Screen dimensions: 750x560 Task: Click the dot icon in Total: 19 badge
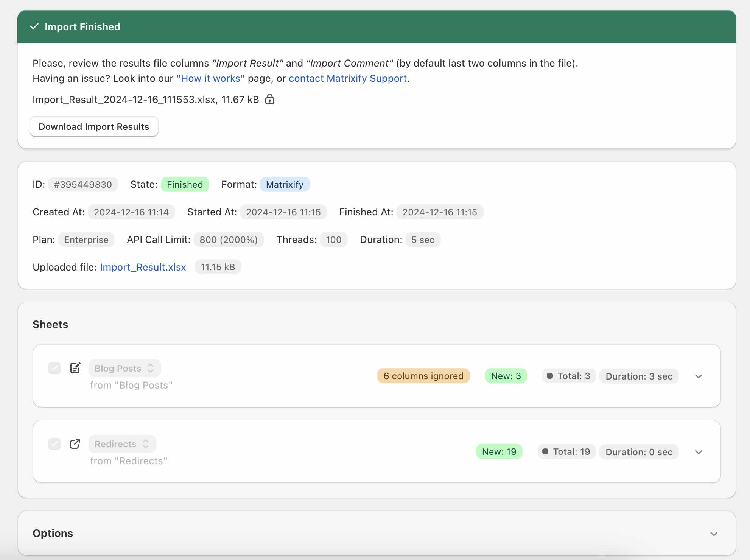[545, 451]
